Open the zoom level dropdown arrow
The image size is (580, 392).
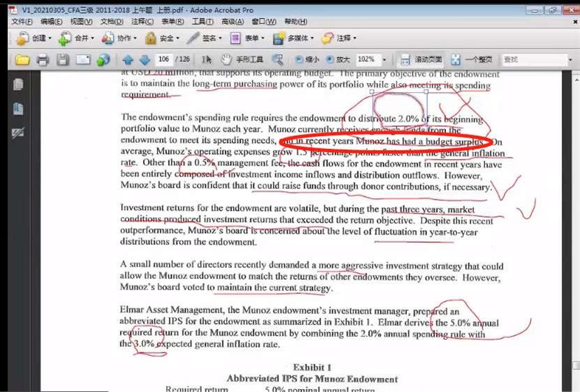(x=385, y=59)
